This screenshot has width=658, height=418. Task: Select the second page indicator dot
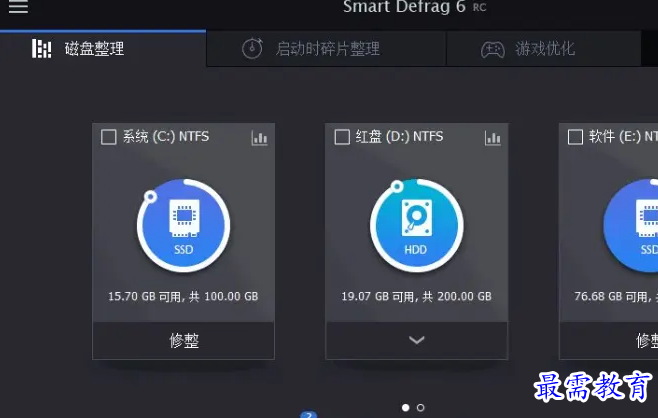pyautogui.click(x=420, y=408)
